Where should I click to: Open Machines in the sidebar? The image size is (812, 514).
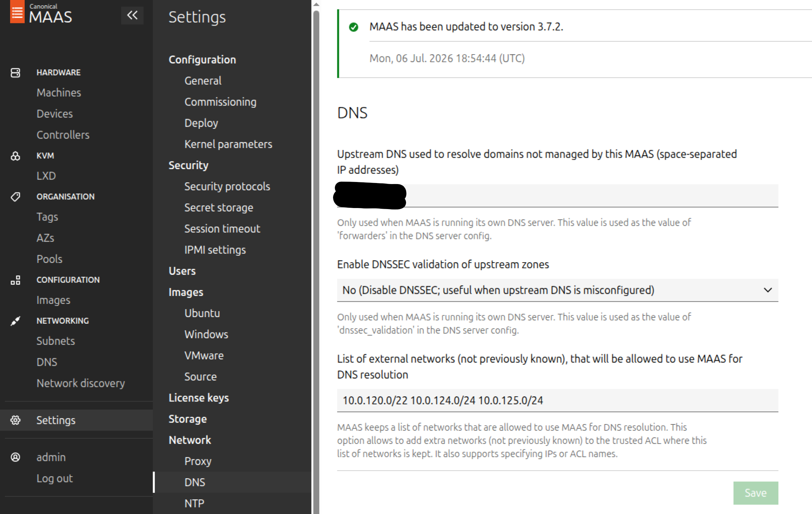pyautogui.click(x=59, y=93)
